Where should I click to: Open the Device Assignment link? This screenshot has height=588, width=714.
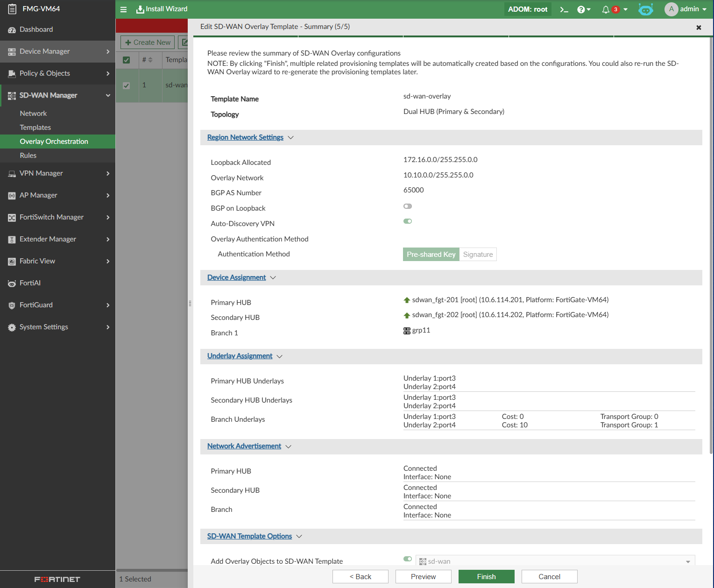236,277
